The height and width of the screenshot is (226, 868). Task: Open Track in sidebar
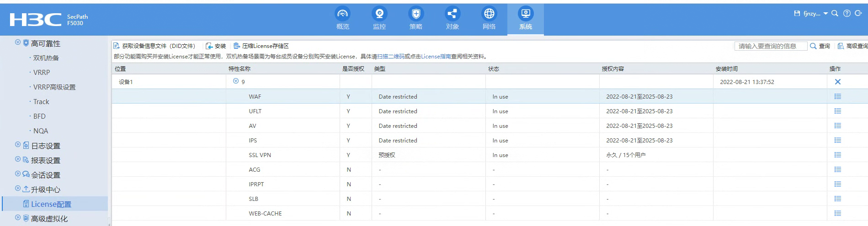41,102
